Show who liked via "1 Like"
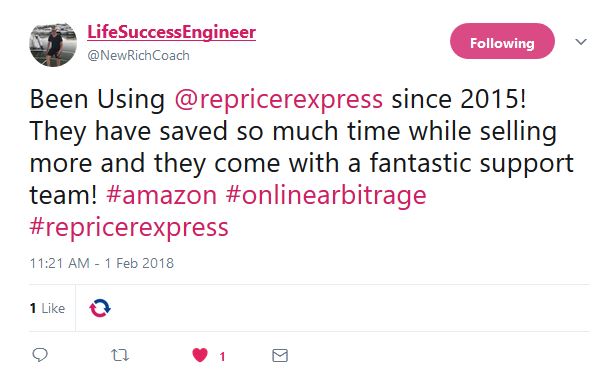Screen dimensions: 612x387 tap(47, 308)
